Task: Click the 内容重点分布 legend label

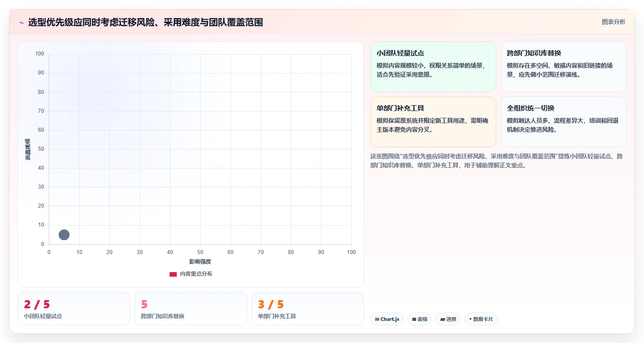Action: (x=196, y=274)
